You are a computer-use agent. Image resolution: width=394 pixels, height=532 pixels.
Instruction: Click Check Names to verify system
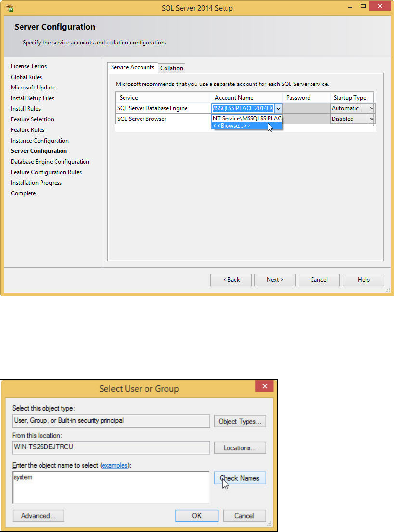[240, 478]
